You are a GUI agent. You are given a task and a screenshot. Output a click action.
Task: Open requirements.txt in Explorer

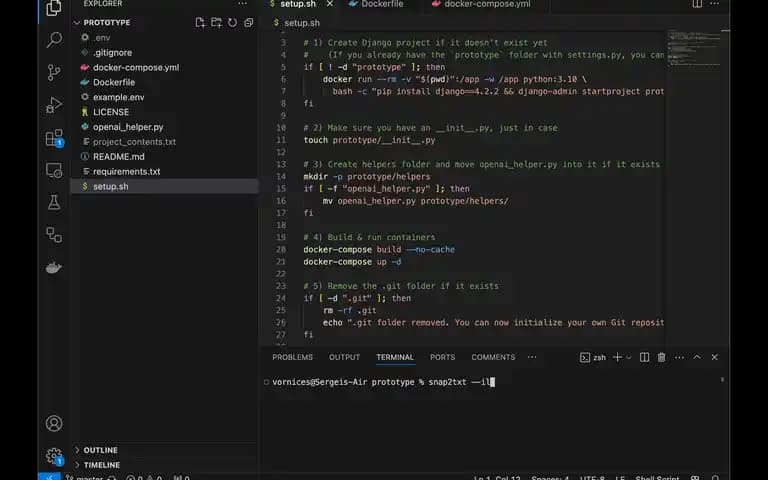(x=165, y=171)
